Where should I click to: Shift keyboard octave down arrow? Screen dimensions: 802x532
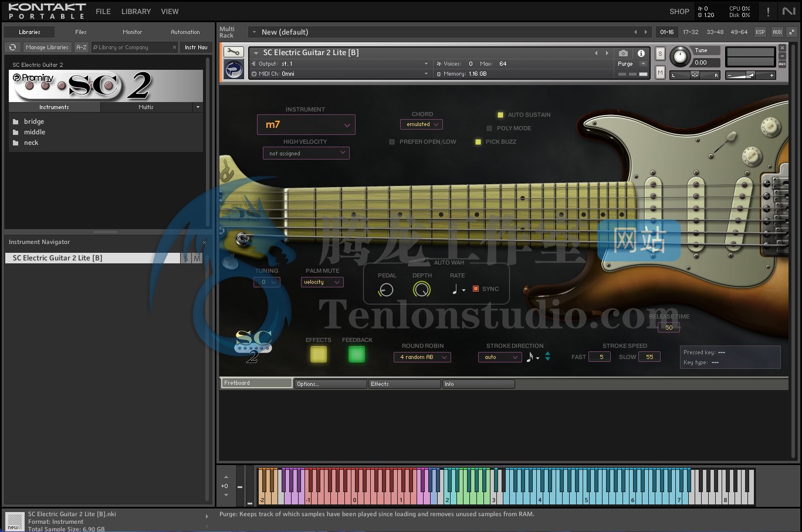(226, 495)
